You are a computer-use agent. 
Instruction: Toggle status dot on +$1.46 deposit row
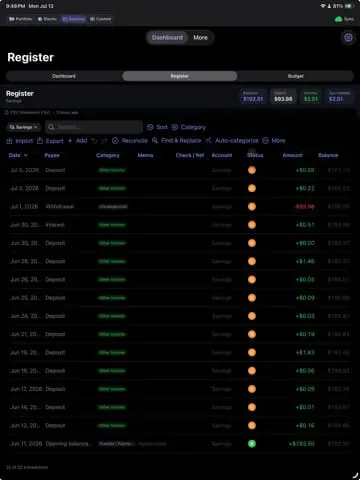coord(252,261)
